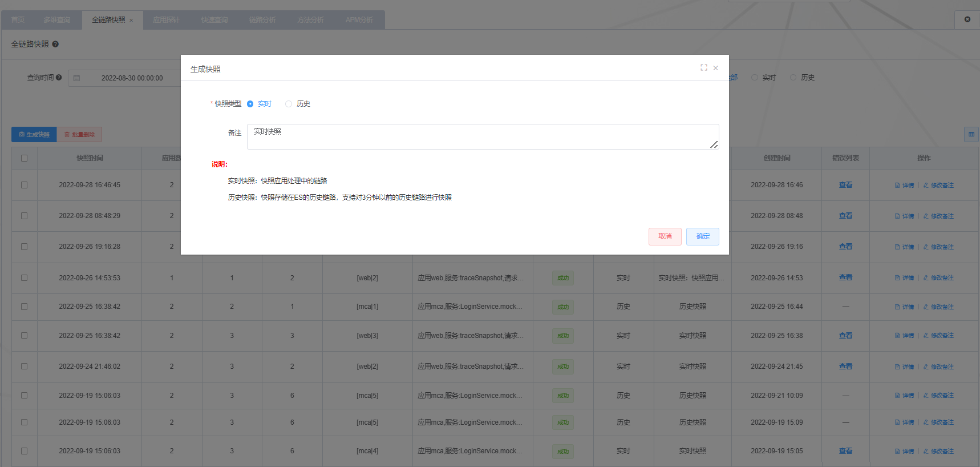Click 查看 link for 2022-09-28 16:46 row
The height and width of the screenshot is (467, 980).
pos(845,185)
